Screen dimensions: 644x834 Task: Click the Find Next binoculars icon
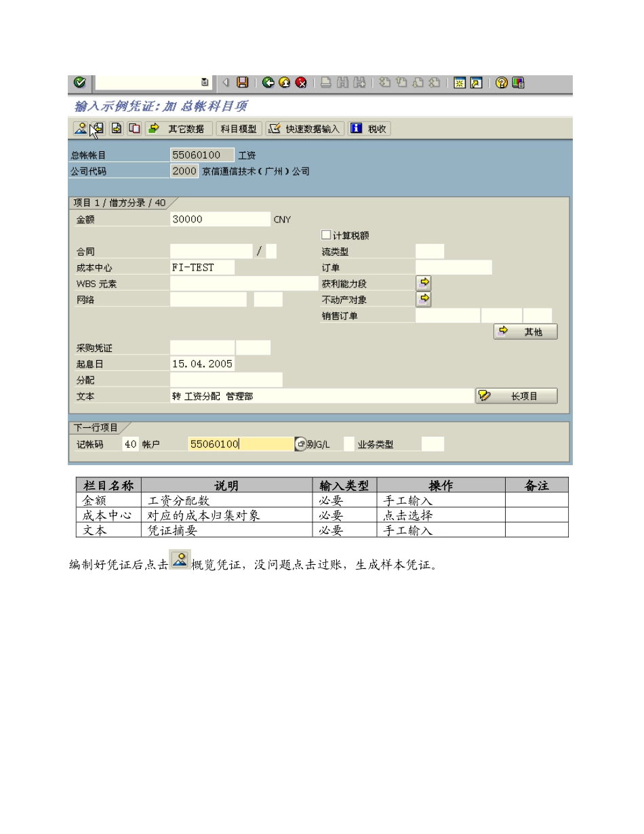coord(360,83)
